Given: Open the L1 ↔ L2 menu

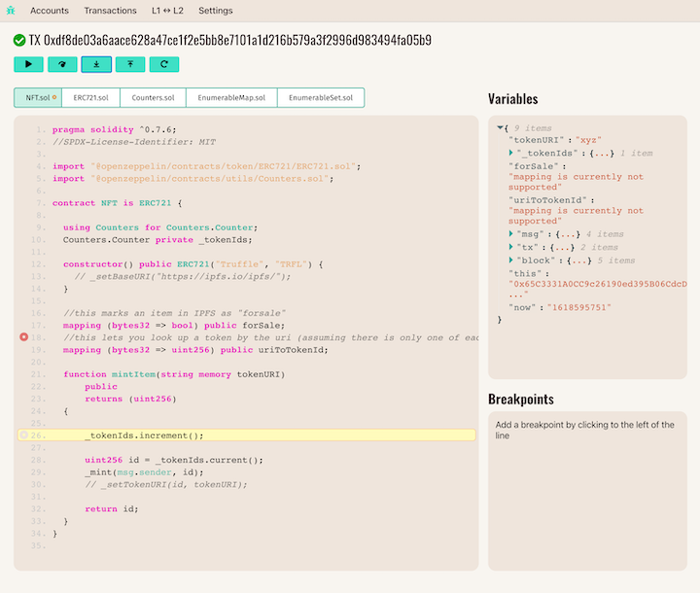Looking at the screenshot, I should coord(167,11).
